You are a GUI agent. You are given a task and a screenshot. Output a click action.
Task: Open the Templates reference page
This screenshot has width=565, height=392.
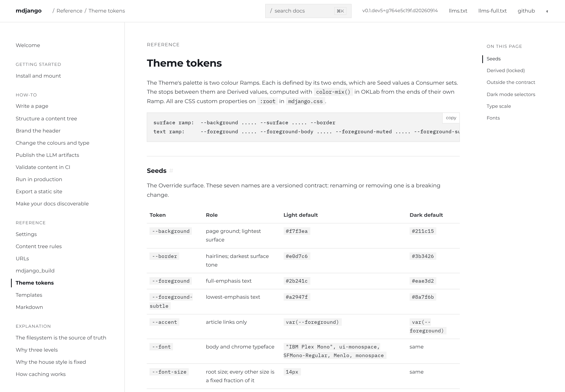pyautogui.click(x=29, y=295)
